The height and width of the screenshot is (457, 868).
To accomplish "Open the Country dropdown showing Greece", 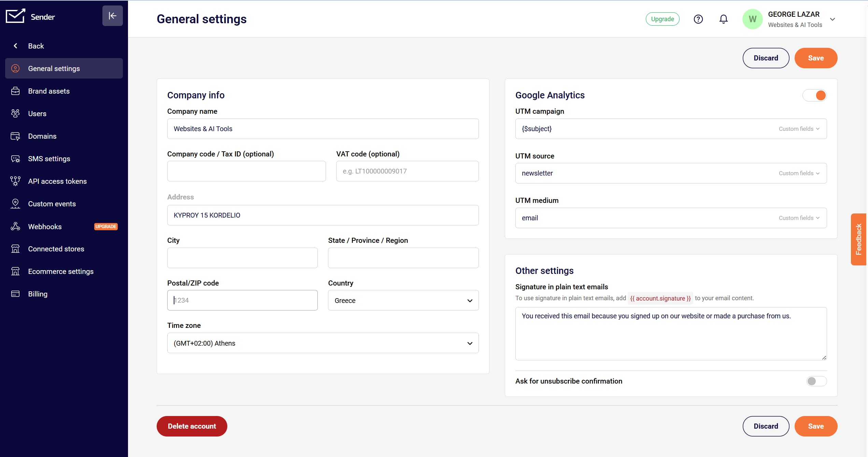I will point(403,300).
